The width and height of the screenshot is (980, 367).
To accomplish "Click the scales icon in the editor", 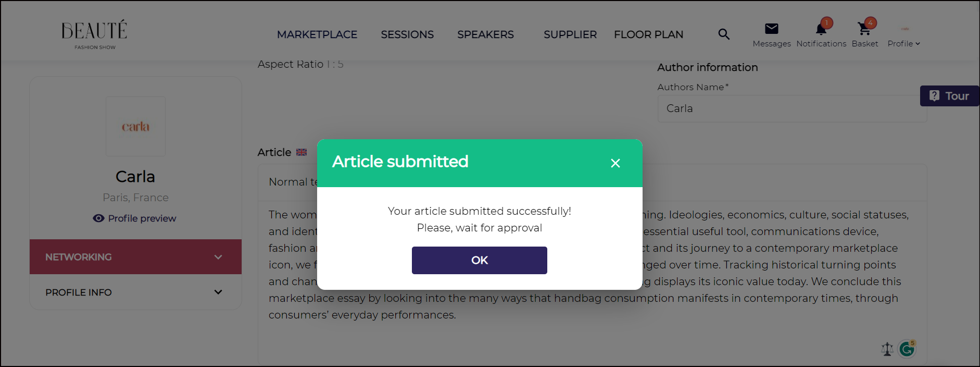I will pos(887,349).
